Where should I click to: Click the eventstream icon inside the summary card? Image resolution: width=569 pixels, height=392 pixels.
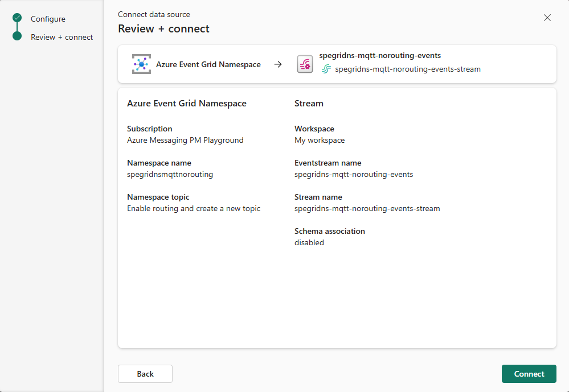point(305,64)
